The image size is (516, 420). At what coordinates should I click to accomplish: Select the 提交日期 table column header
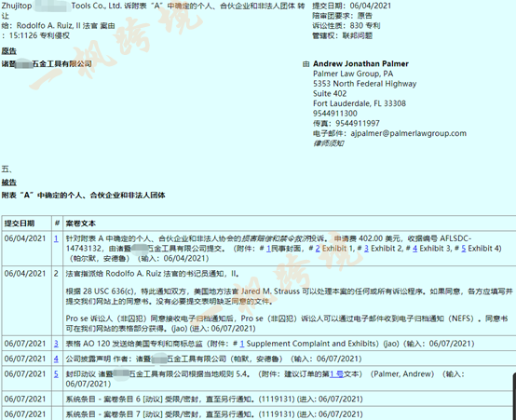click(x=19, y=224)
